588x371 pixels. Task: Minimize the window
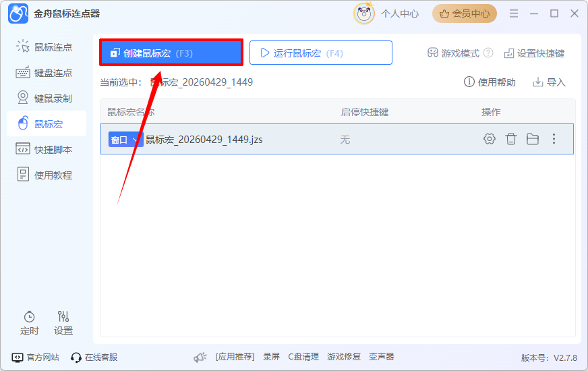coord(534,14)
